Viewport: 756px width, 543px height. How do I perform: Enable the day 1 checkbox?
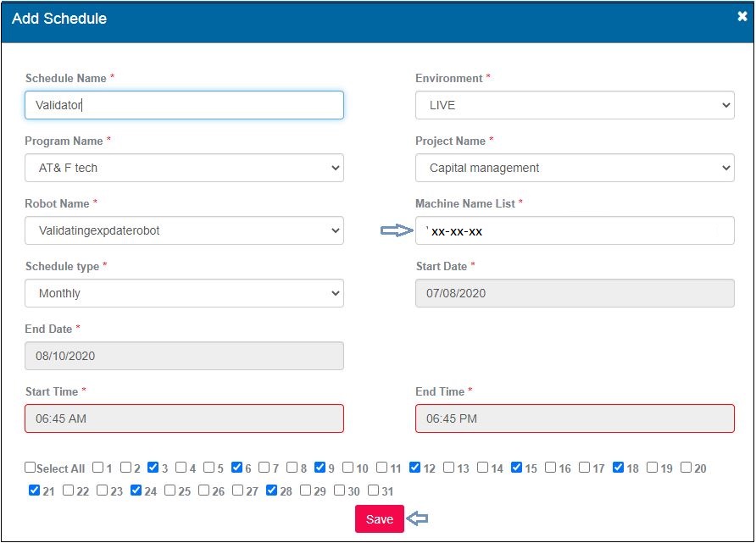tap(98, 468)
